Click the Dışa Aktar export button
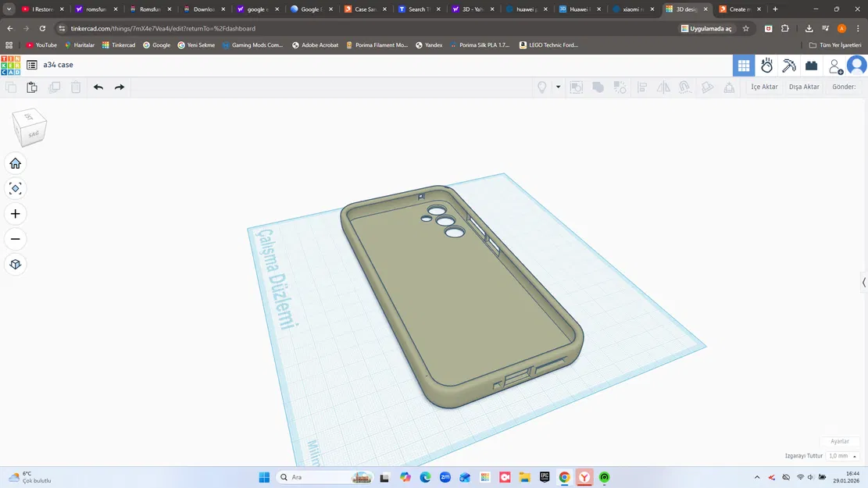Viewport: 868px width, 488px height. [804, 87]
